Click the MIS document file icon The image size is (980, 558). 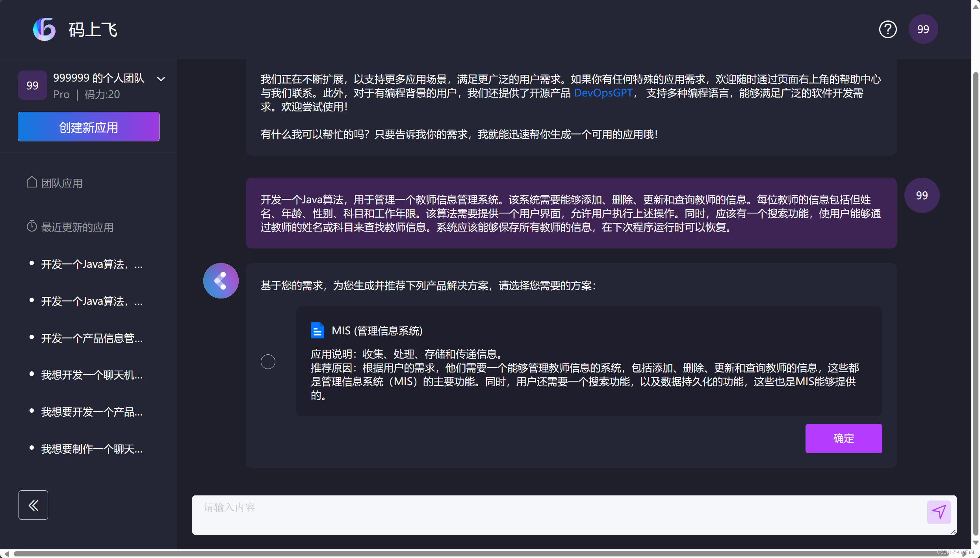pos(317,330)
